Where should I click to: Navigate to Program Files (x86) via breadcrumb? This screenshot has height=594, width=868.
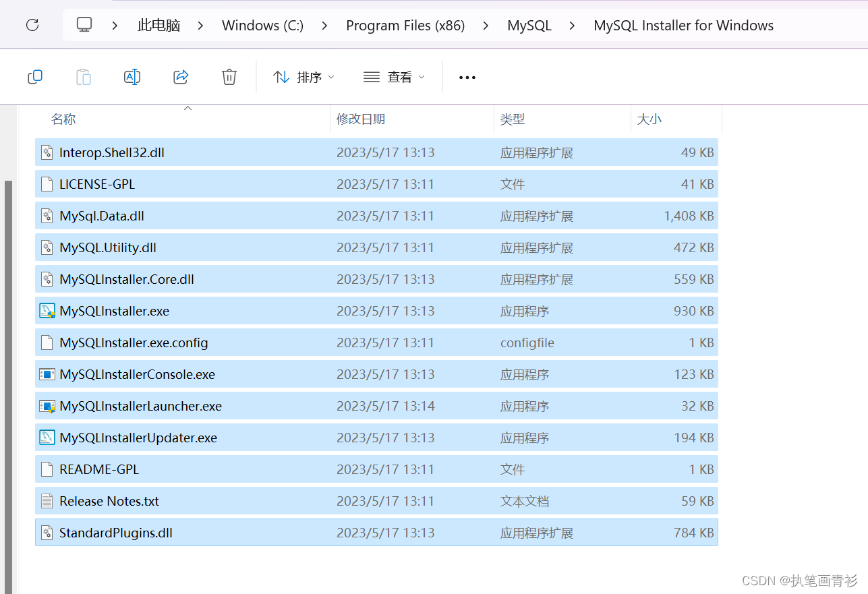pos(405,25)
